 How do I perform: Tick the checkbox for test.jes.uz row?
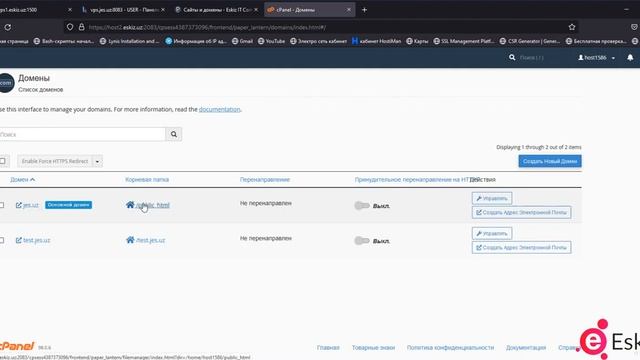tap(2, 240)
